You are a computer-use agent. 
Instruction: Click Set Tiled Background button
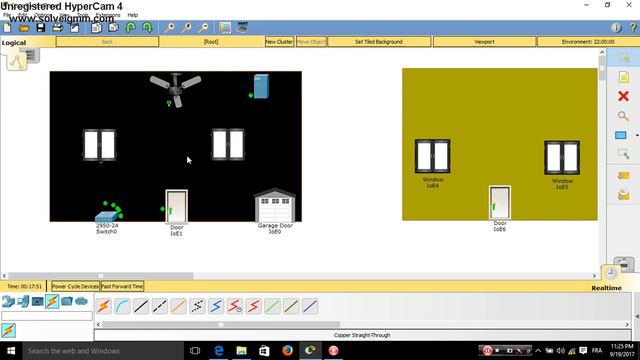pos(379,42)
